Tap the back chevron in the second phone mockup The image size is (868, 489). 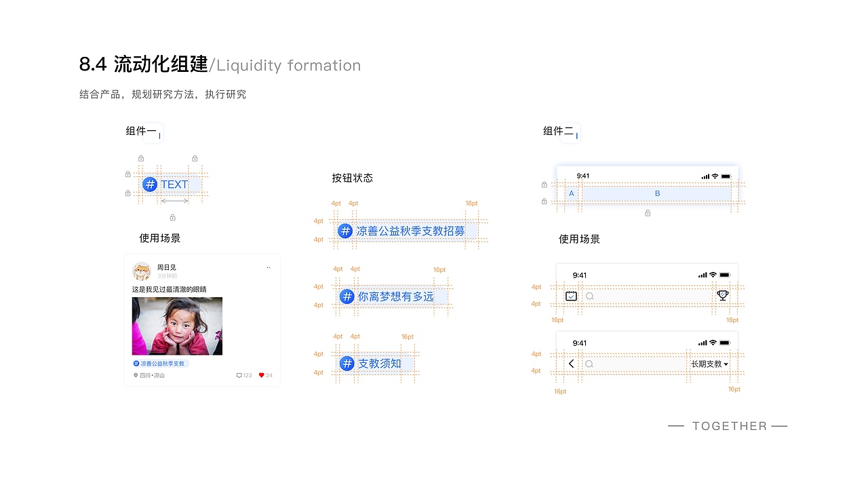click(570, 364)
